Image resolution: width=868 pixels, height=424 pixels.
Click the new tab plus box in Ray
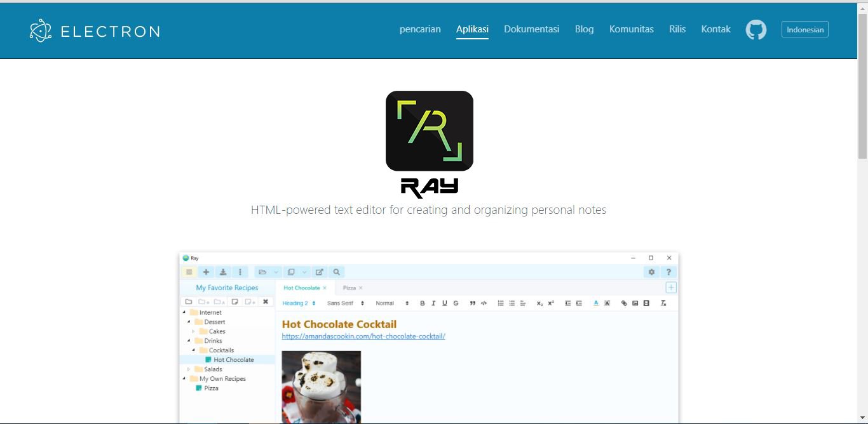pos(671,288)
